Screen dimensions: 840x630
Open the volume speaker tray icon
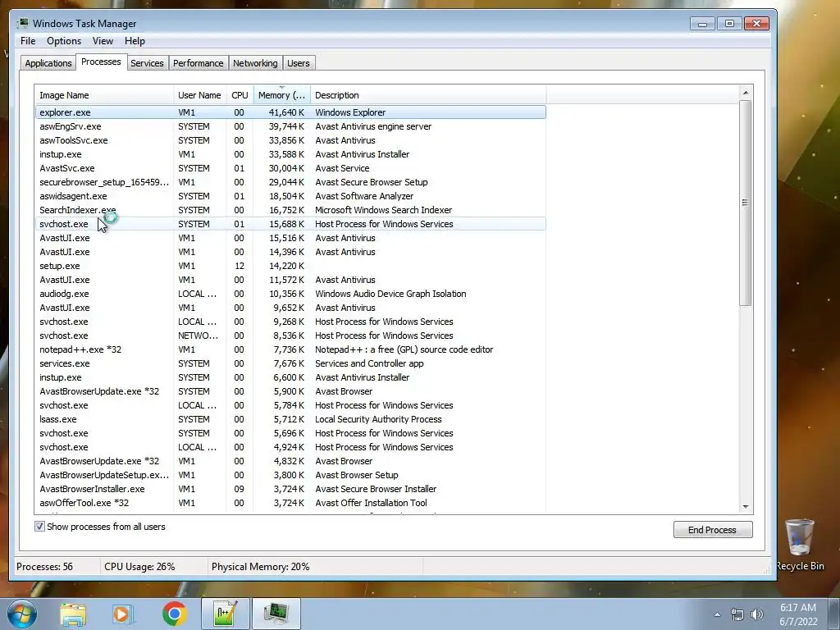[x=757, y=614]
